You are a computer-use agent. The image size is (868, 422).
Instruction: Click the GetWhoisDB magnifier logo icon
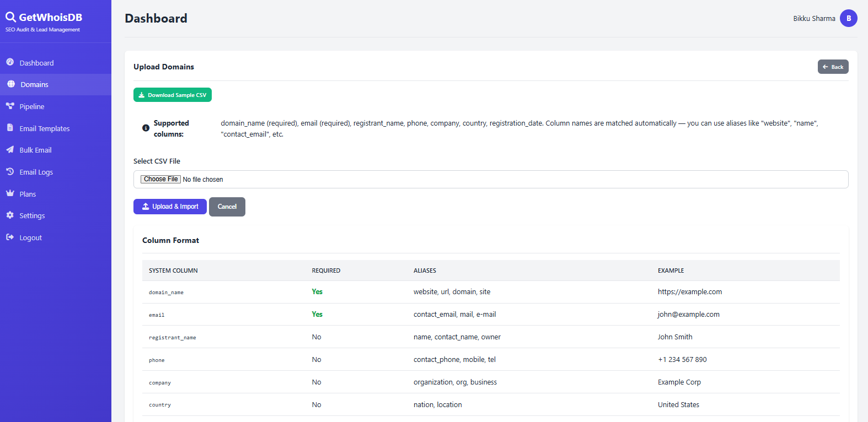(x=10, y=17)
